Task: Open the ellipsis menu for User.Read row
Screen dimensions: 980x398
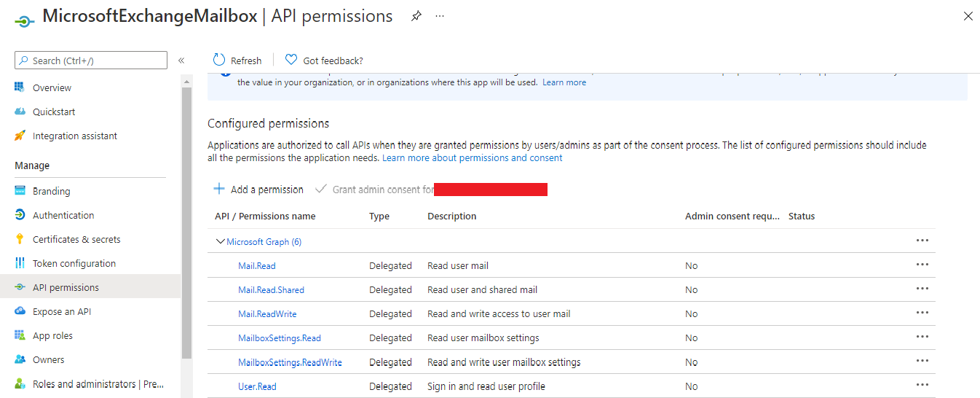Action: click(x=922, y=385)
